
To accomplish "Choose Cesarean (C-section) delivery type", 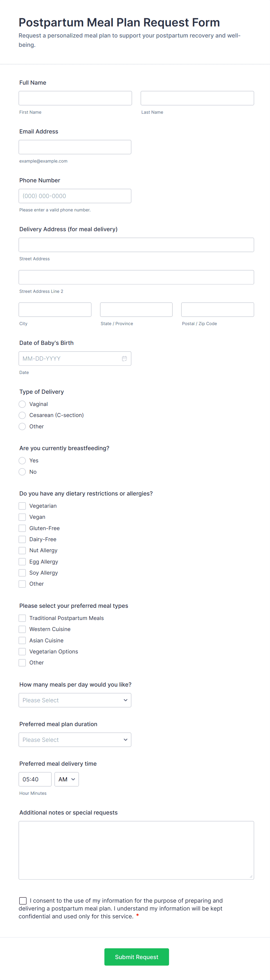I will click(x=22, y=415).
